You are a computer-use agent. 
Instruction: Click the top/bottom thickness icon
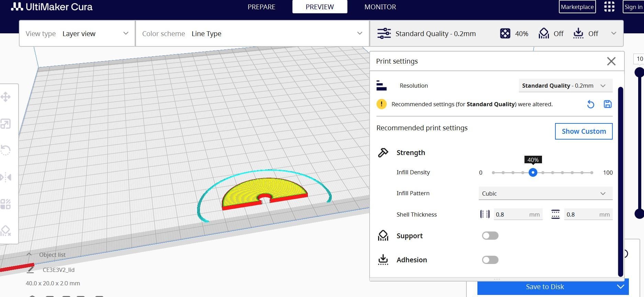[555, 214]
